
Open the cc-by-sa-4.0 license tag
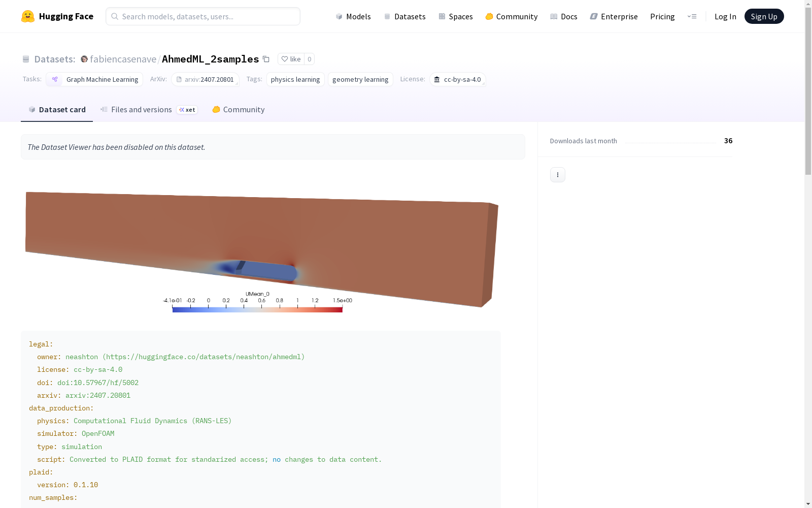tap(458, 79)
